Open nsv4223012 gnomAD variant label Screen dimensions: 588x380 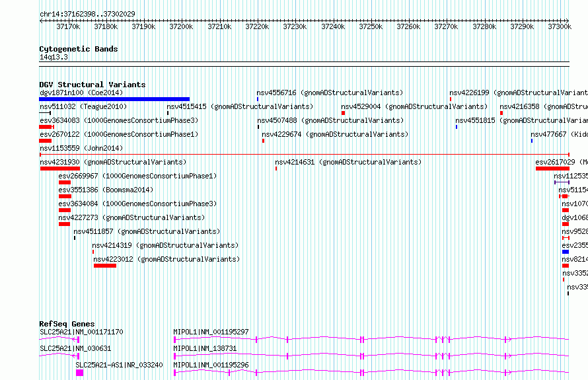click(x=166, y=259)
